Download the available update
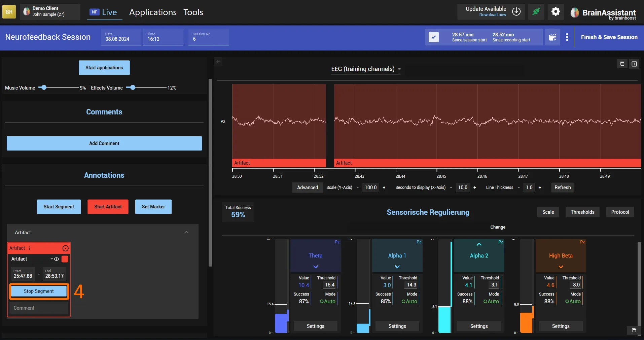This screenshot has width=644, height=340. [491, 12]
